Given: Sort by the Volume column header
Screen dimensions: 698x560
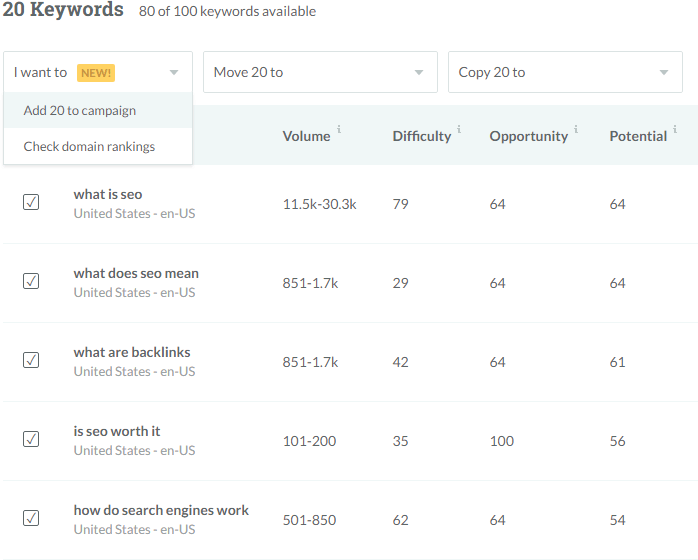Looking at the screenshot, I should [306, 136].
